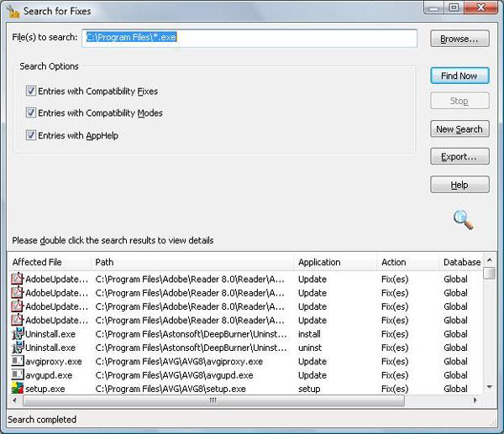
Task: Click the Stop button
Action: [459, 101]
